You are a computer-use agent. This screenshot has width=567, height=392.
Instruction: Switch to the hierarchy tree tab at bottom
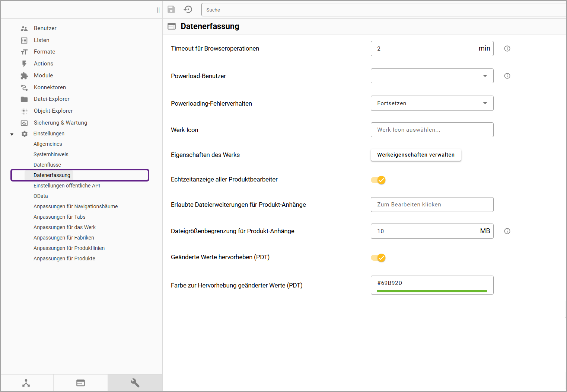point(26,383)
